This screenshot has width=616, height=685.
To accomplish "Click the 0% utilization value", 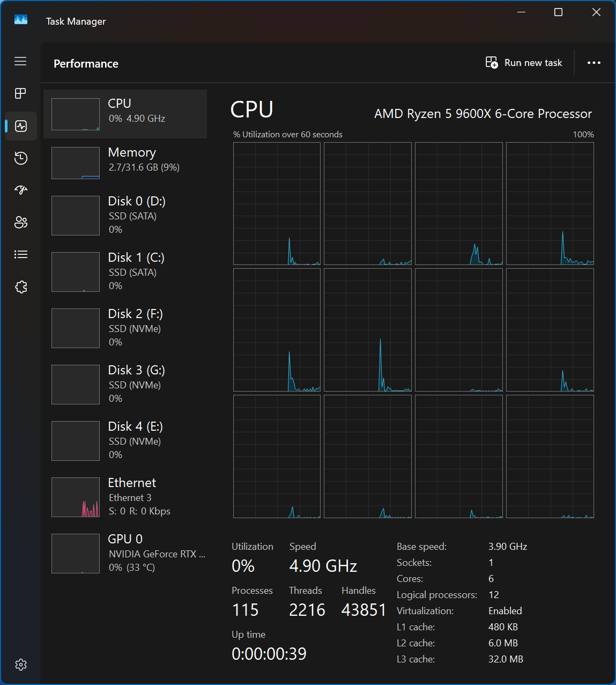I will (243, 566).
